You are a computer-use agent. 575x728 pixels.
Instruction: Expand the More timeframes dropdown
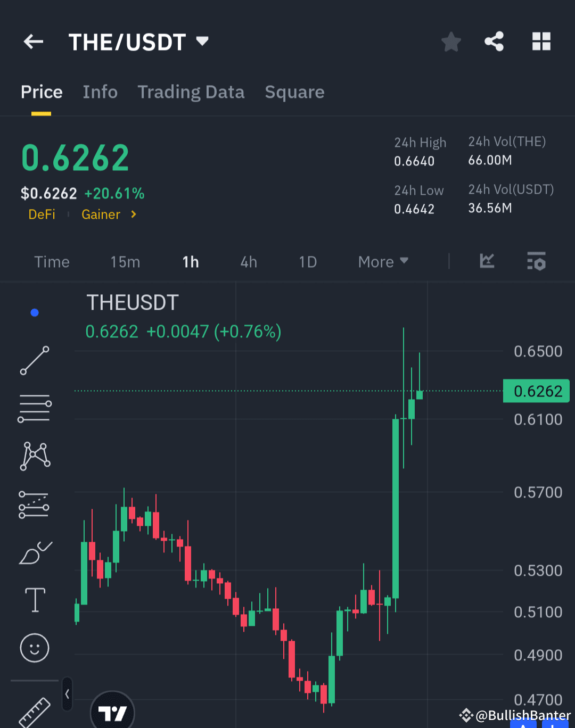click(x=382, y=261)
